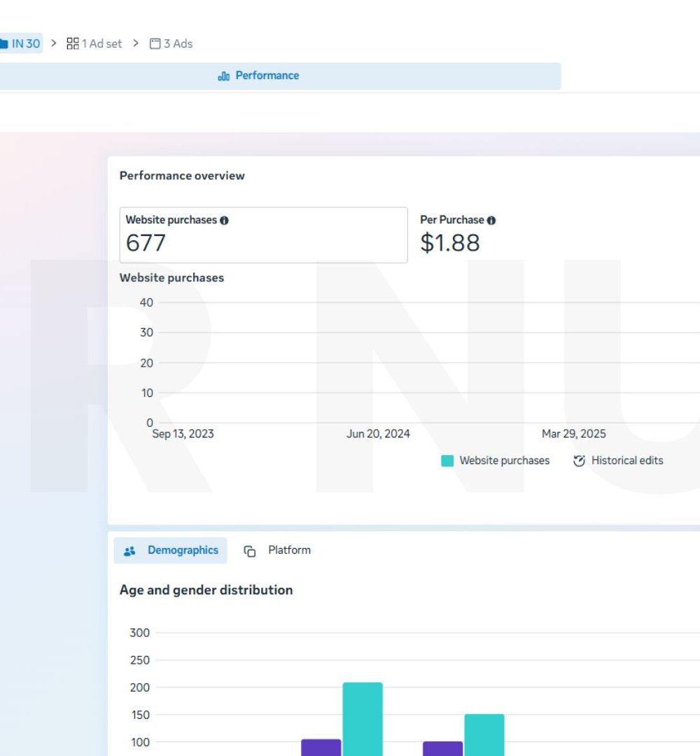This screenshot has width=700, height=756.
Task: Click the Age and gender distribution heading
Action: [206, 590]
